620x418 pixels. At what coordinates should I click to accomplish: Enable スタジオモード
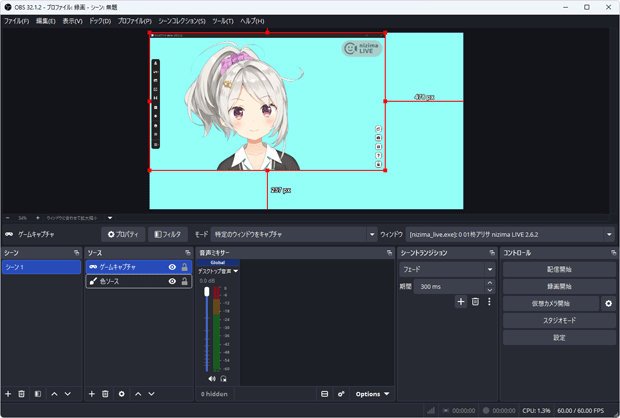click(559, 320)
